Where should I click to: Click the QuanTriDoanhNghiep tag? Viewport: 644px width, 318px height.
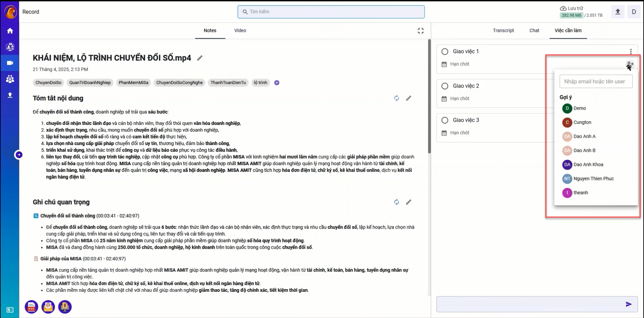[90, 83]
